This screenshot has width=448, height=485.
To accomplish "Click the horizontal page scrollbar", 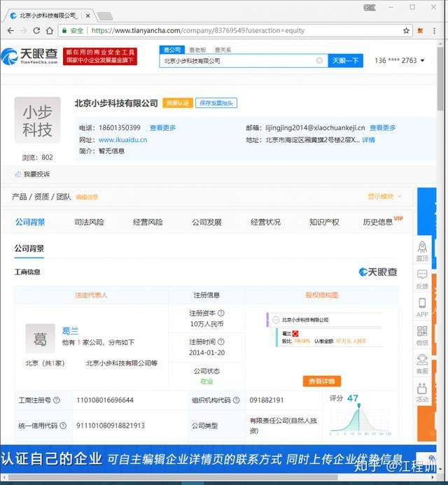I will tap(174, 477).
